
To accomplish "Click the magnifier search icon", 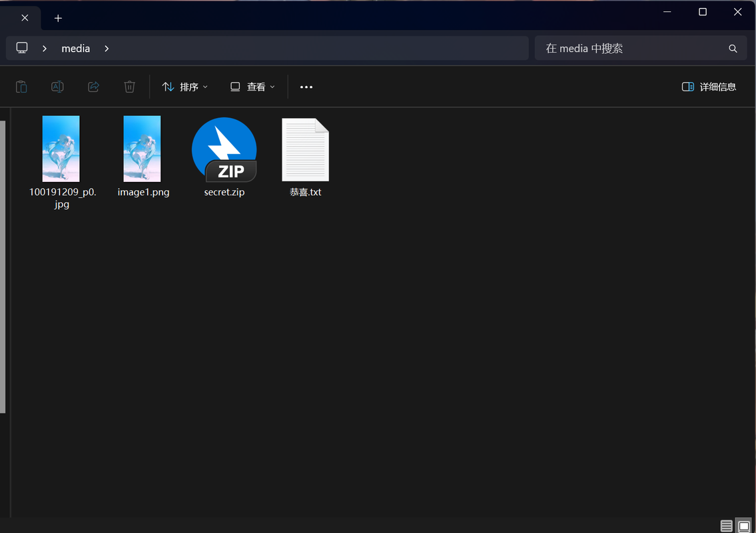I will pos(733,48).
